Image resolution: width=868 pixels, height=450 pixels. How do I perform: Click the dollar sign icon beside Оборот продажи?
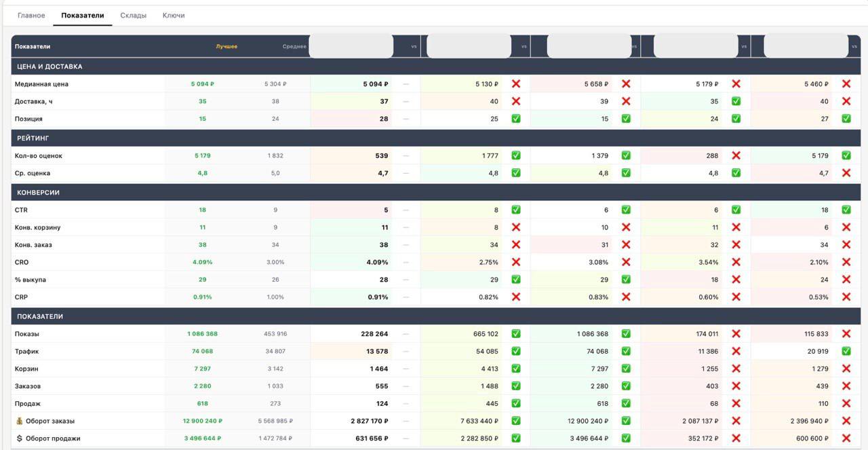(19, 438)
